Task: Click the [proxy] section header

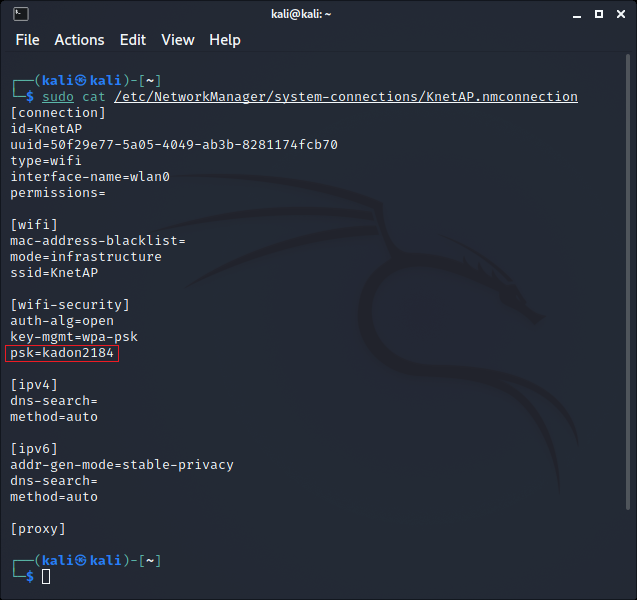Action: (x=38, y=529)
